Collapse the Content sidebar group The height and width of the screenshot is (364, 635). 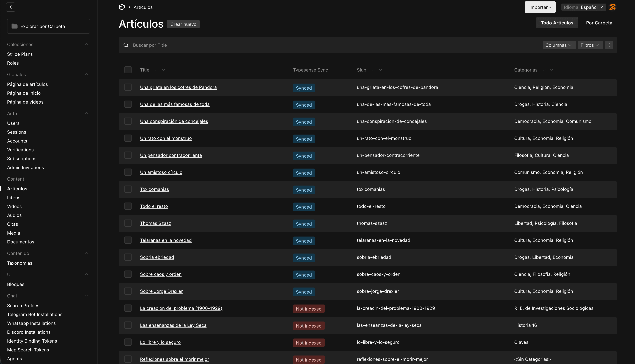86,179
